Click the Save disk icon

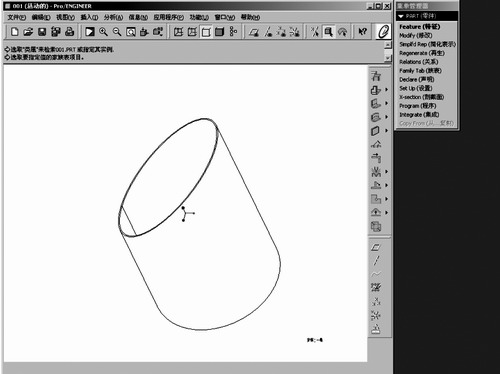coord(42,32)
